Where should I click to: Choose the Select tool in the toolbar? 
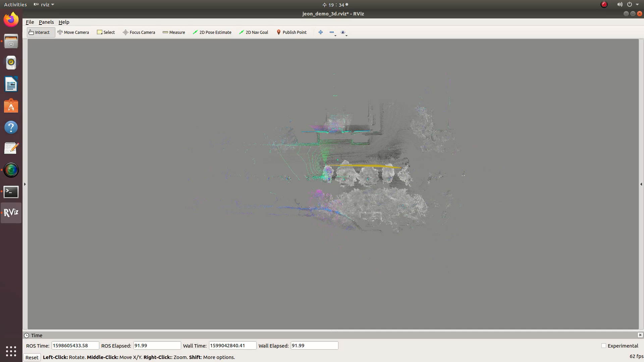click(106, 32)
